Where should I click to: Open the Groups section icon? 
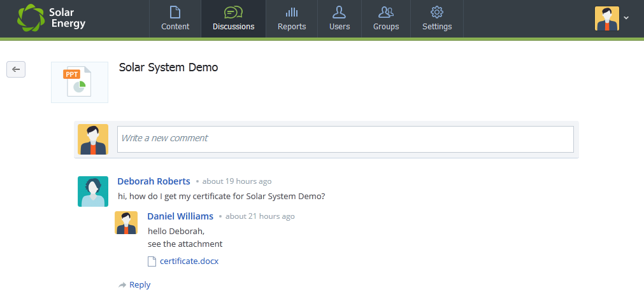[386, 12]
